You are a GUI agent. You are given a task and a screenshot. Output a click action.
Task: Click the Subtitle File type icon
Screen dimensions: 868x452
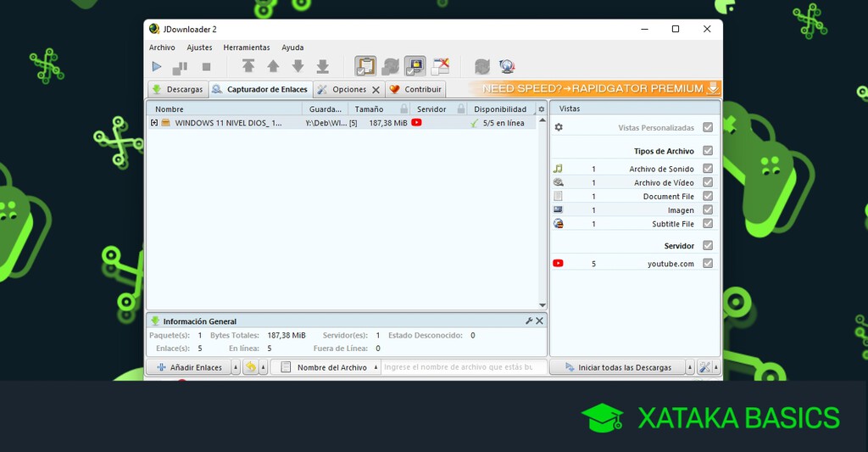click(558, 224)
